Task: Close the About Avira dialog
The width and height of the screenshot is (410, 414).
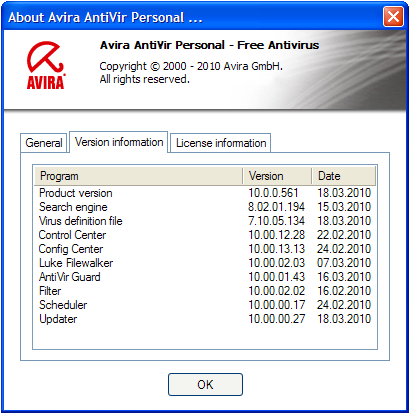Action: pos(393,17)
